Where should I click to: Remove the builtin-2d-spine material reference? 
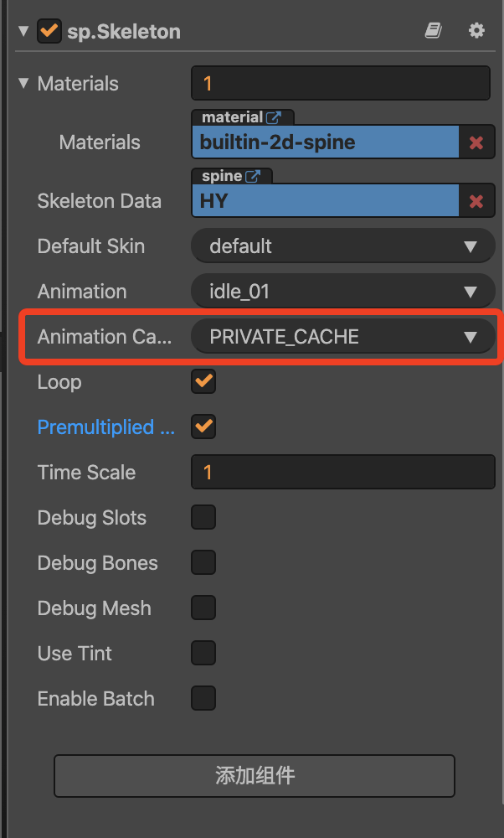click(x=476, y=142)
